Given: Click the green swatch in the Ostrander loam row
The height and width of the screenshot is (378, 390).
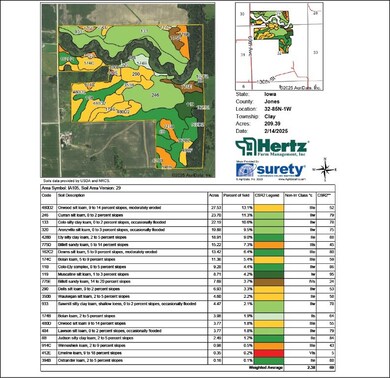Looking at the screenshot, I should 269,361.
